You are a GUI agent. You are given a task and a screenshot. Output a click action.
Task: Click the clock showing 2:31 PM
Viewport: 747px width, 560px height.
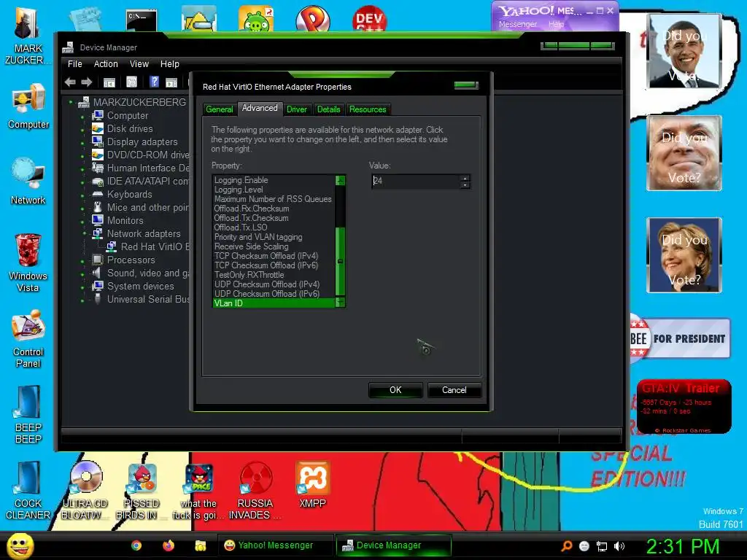(x=682, y=546)
